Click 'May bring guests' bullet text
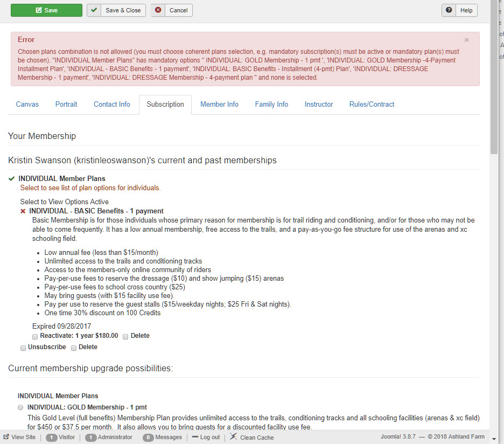 coord(109,296)
